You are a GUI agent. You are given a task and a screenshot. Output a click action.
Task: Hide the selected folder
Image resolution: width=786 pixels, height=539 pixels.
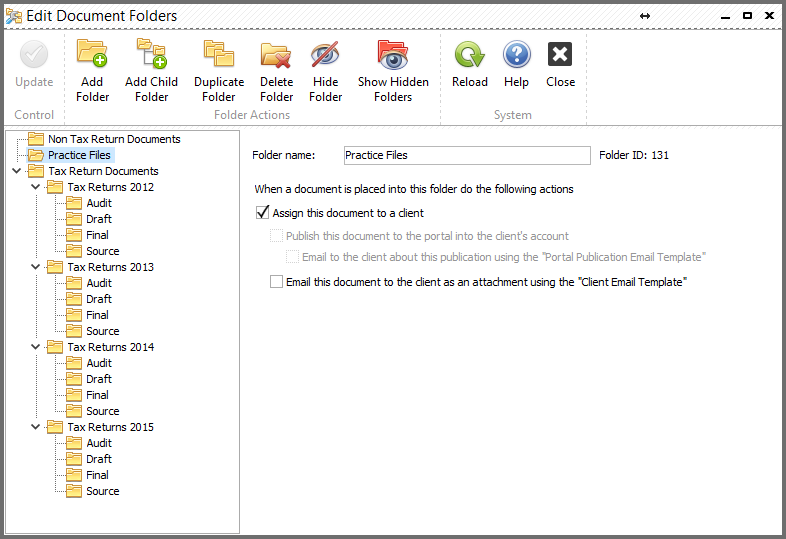[x=325, y=71]
